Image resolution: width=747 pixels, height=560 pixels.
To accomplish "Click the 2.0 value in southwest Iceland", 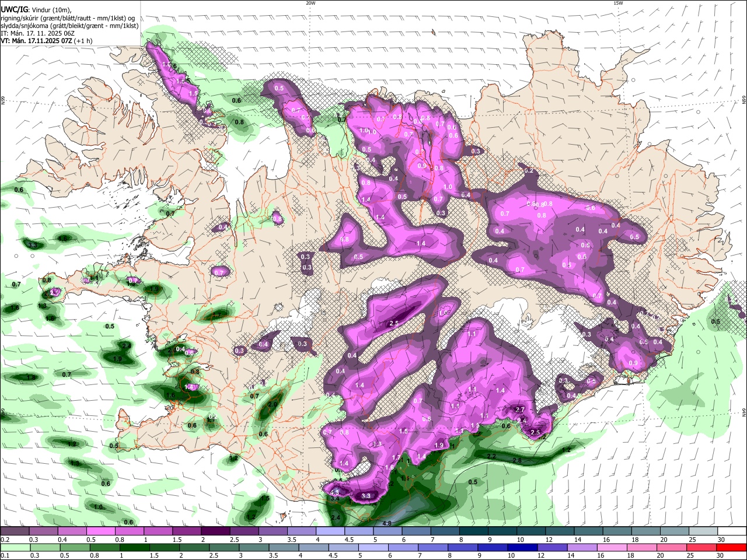I will point(273,404).
